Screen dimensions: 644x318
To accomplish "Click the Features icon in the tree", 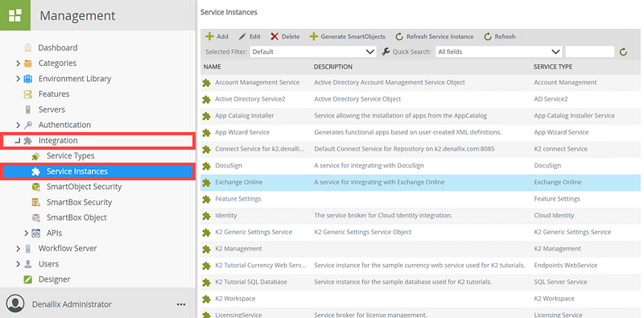I will [28, 94].
